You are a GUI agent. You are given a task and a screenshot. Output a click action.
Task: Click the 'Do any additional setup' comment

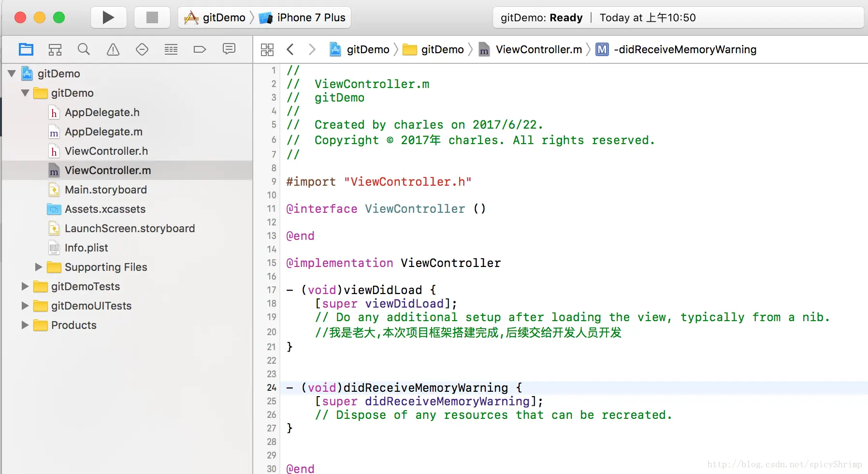point(572,317)
